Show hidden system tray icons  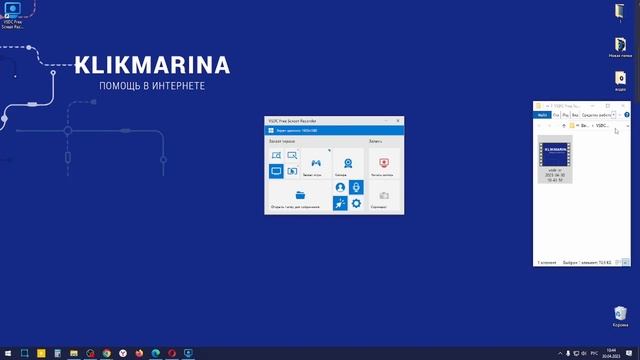(560, 353)
